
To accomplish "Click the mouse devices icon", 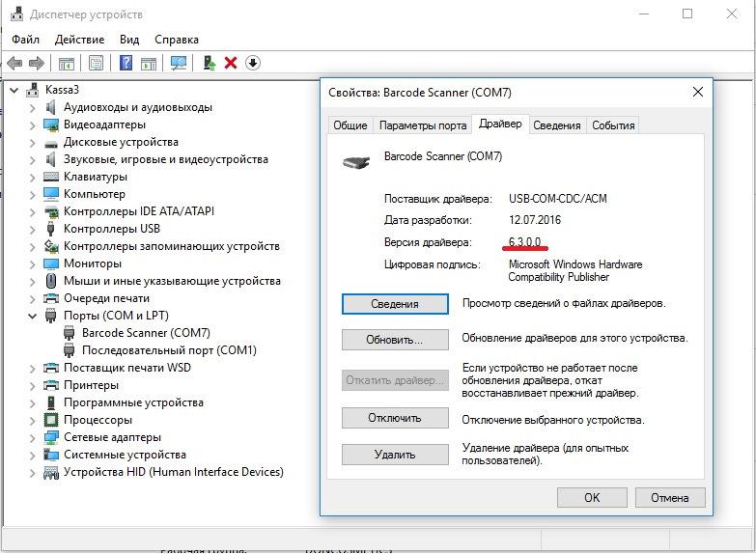I will coord(50,281).
